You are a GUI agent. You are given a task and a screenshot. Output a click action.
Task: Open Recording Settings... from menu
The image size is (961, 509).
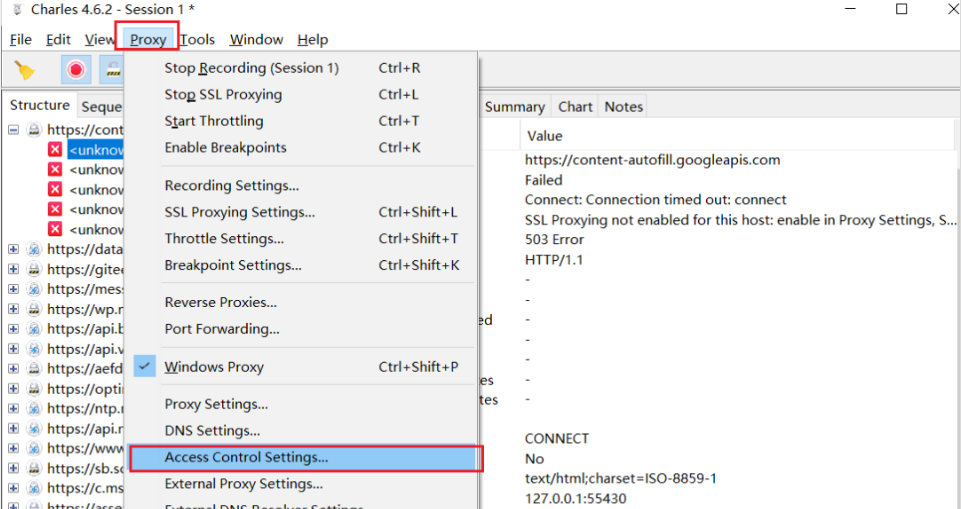[x=300, y=185]
